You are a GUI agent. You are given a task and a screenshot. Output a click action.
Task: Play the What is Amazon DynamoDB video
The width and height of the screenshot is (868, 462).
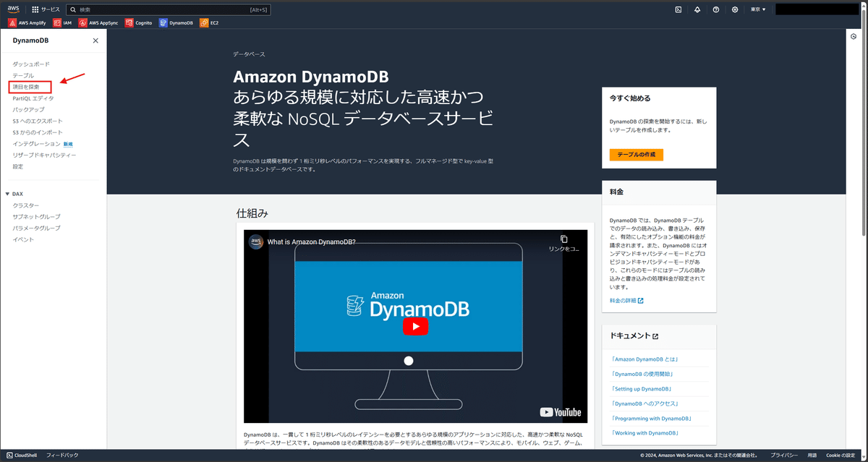tap(415, 326)
